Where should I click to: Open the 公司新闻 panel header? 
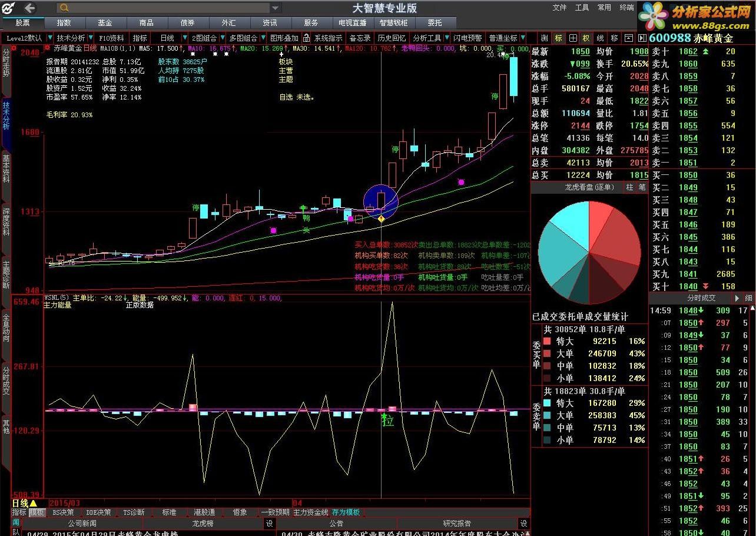pos(82,523)
